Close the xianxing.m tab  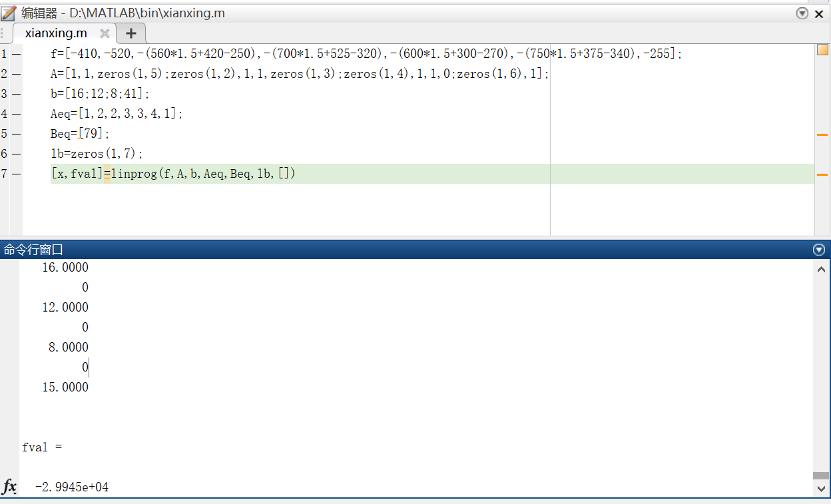click(x=105, y=33)
